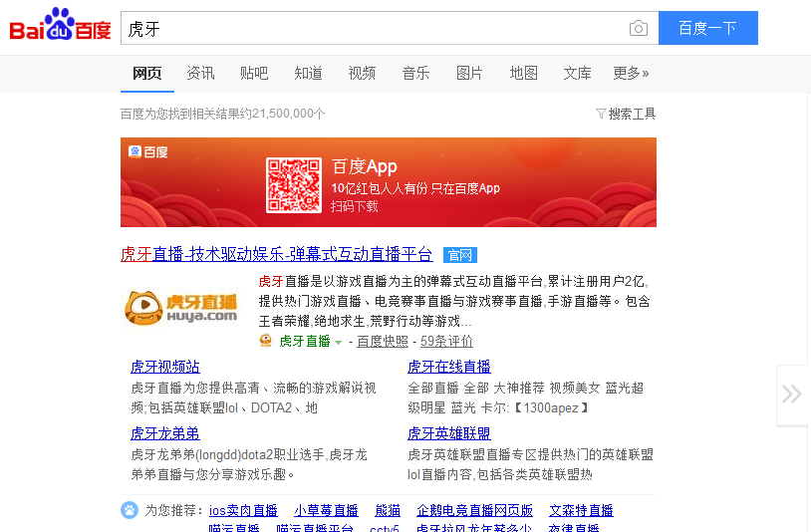Open the 地图 tab
This screenshot has height=532, width=811.
[523, 74]
